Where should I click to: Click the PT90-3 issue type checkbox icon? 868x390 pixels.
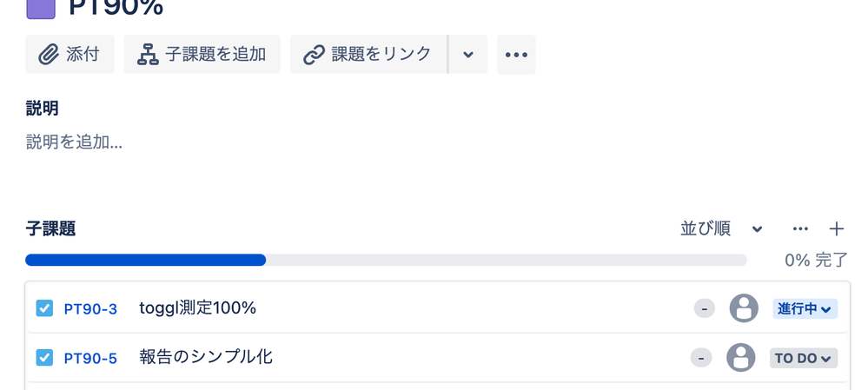click(44, 308)
